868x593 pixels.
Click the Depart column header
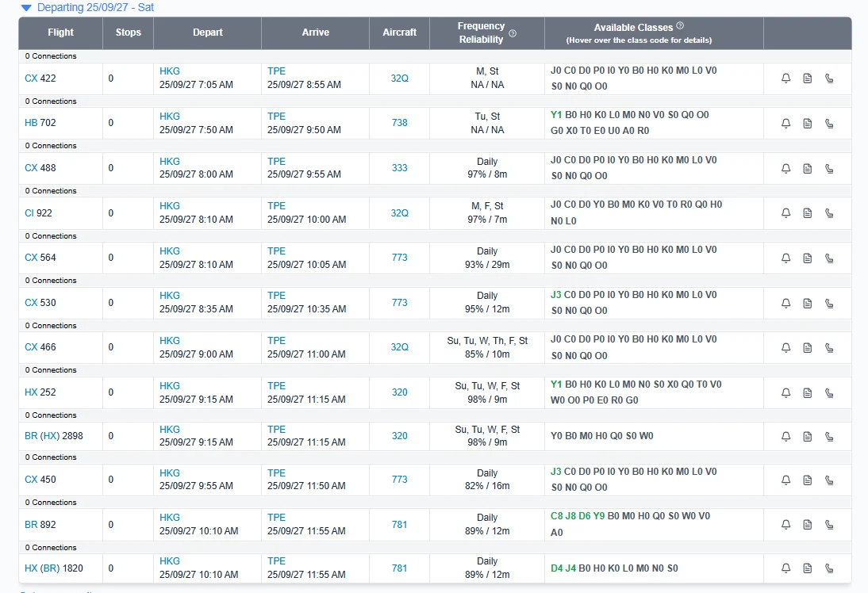tap(208, 33)
